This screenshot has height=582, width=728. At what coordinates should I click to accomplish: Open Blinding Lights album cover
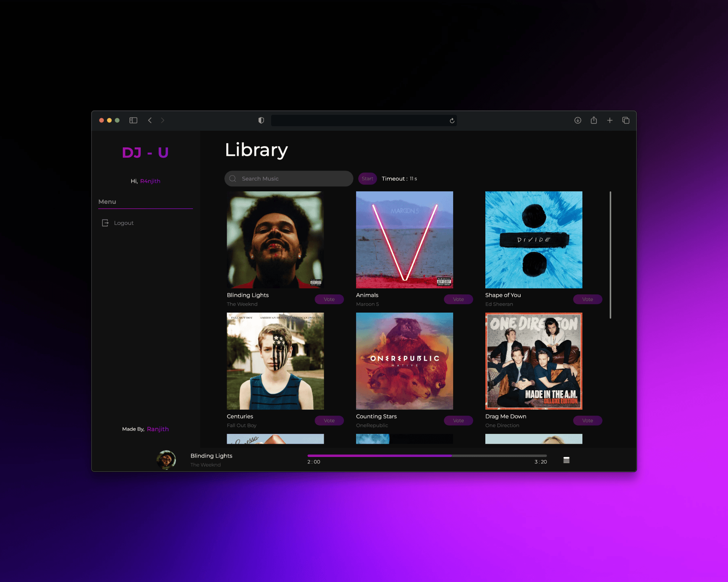(x=275, y=240)
